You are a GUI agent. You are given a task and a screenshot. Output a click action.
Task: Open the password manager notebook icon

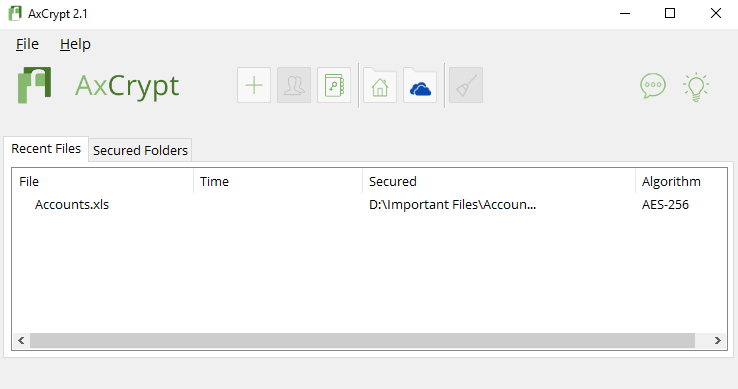tap(334, 85)
